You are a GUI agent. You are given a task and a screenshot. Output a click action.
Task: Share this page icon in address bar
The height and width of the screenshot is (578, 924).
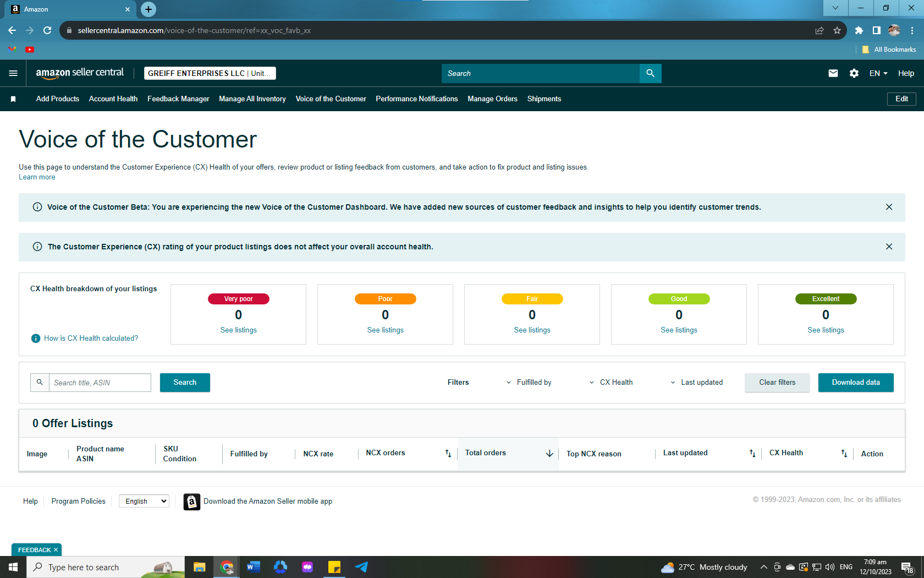(820, 30)
